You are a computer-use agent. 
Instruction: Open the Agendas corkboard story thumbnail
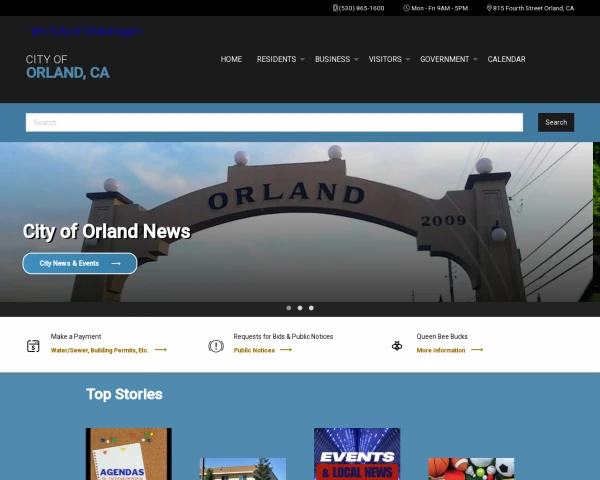[x=129, y=454]
